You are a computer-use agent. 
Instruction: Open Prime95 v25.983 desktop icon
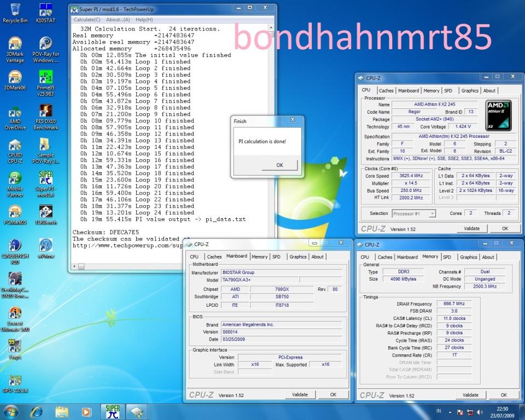(x=45, y=83)
